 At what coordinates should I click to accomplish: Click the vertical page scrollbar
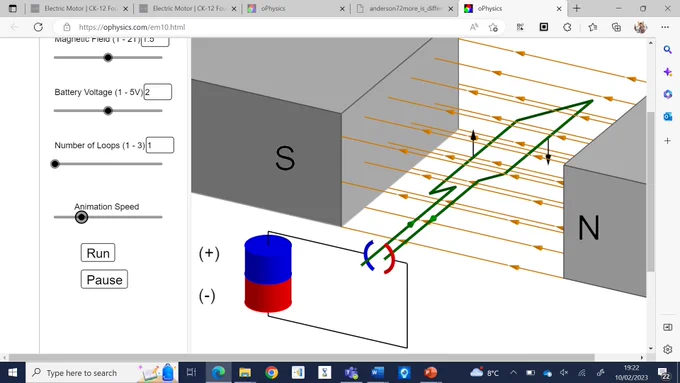(x=651, y=191)
